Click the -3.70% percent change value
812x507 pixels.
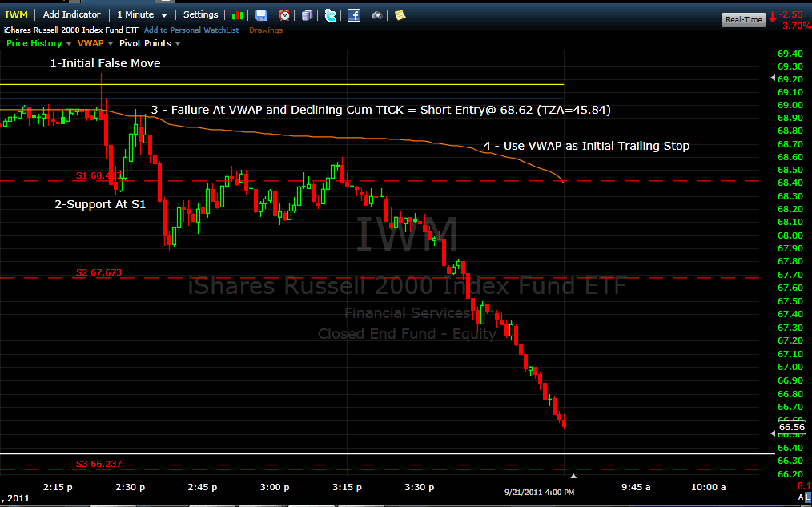(795, 26)
